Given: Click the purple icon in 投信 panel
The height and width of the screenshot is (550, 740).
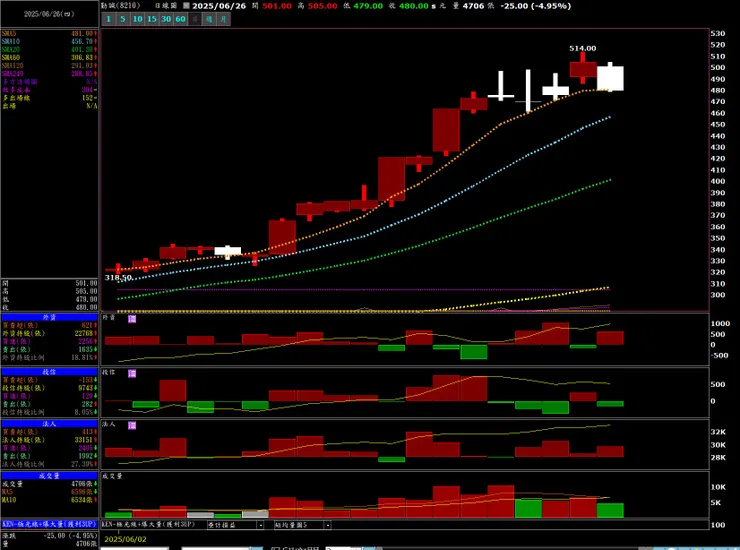Looking at the screenshot, I should point(132,373).
